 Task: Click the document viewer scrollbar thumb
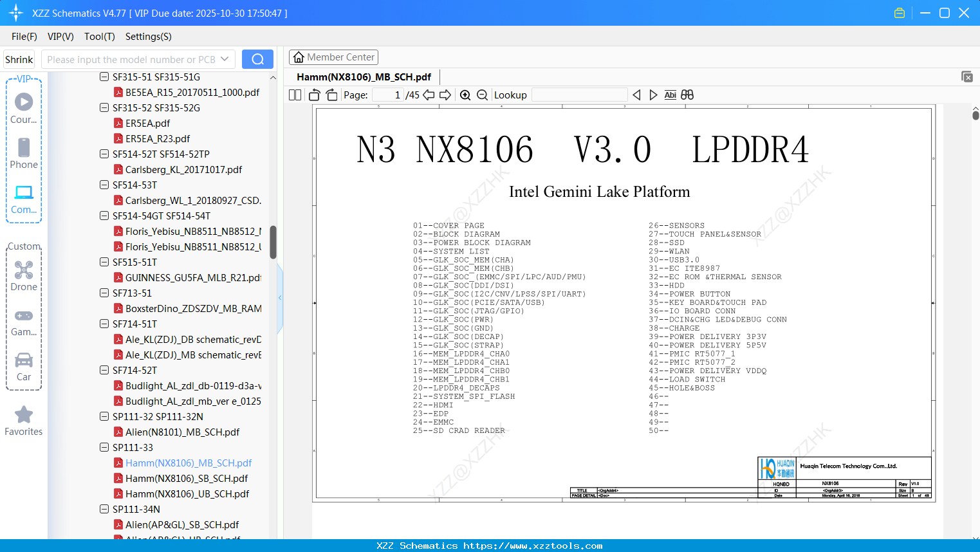click(x=975, y=115)
